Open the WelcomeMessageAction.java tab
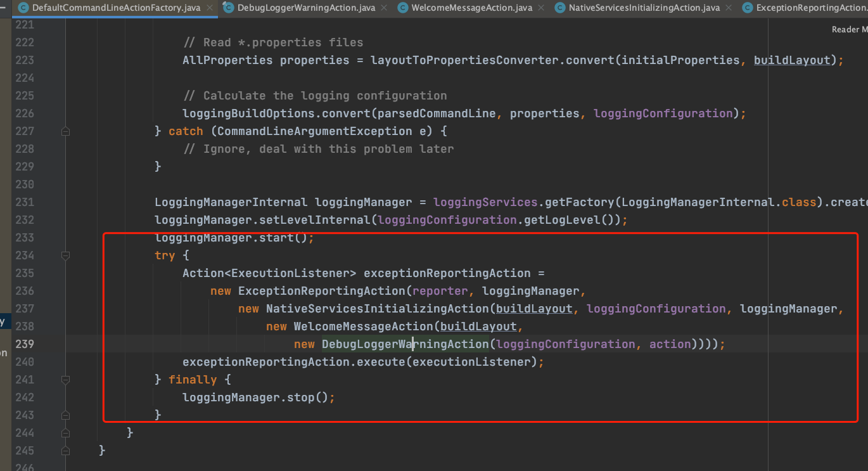 click(x=471, y=8)
